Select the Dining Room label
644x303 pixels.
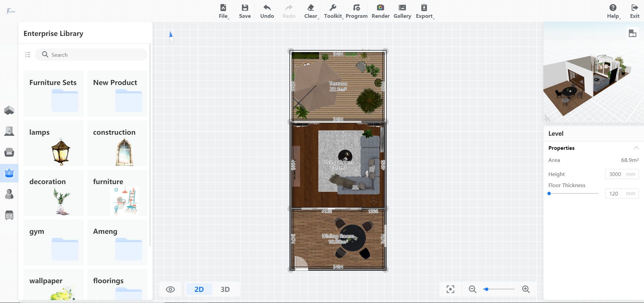click(338, 239)
